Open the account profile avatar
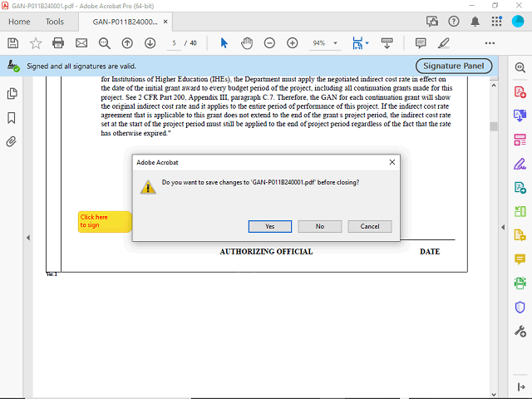532x399 pixels. (x=518, y=22)
